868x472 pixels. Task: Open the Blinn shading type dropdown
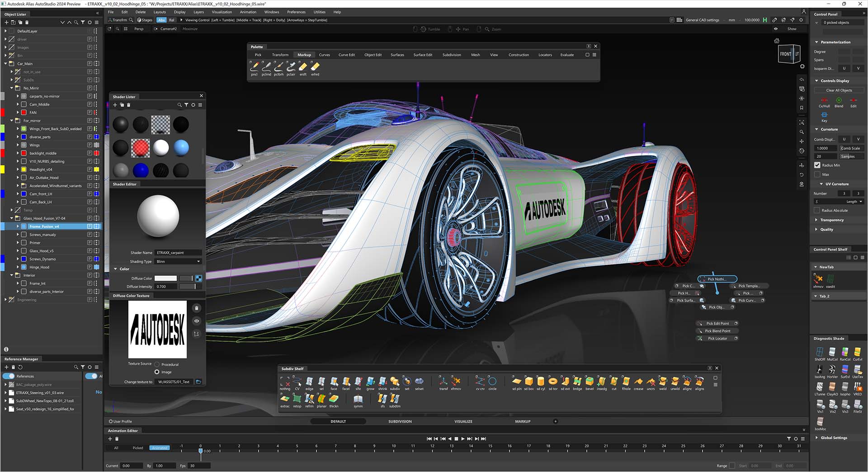tap(198, 261)
